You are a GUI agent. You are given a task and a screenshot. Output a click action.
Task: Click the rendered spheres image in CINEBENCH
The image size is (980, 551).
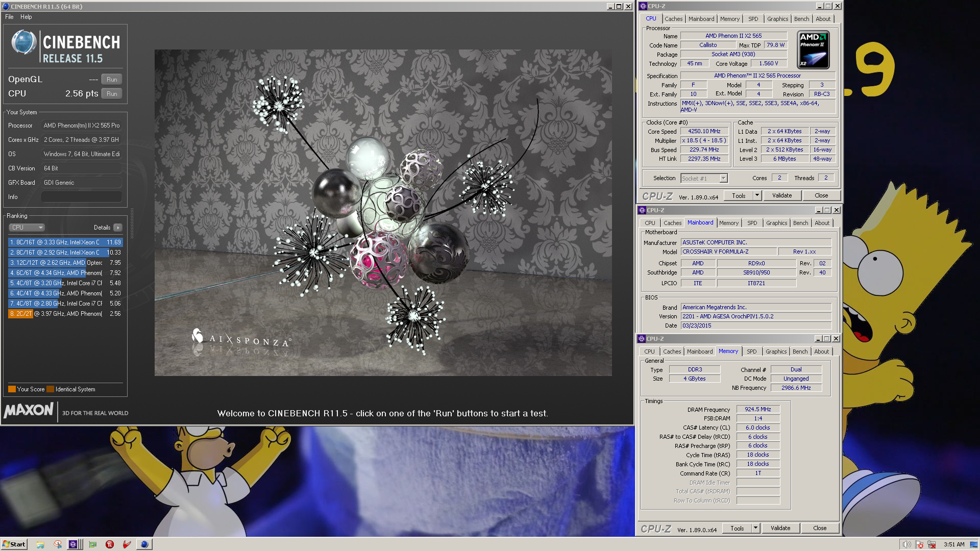click(383, 213)
